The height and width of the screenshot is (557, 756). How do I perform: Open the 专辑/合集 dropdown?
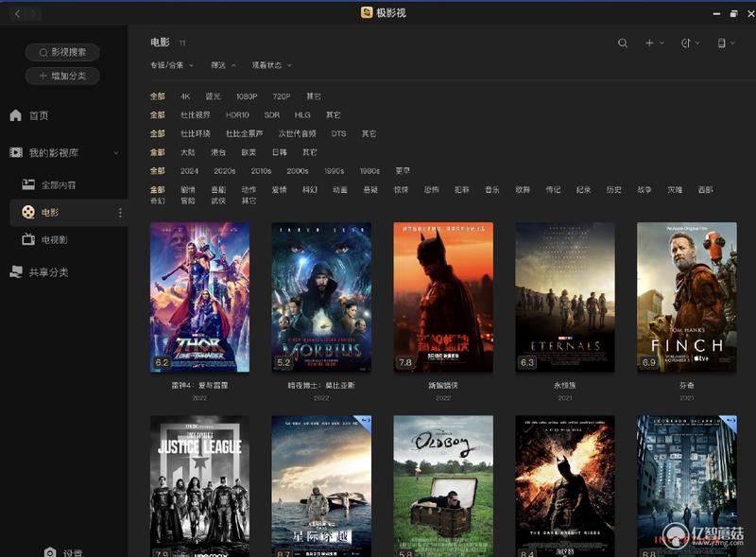pos(172,65)
